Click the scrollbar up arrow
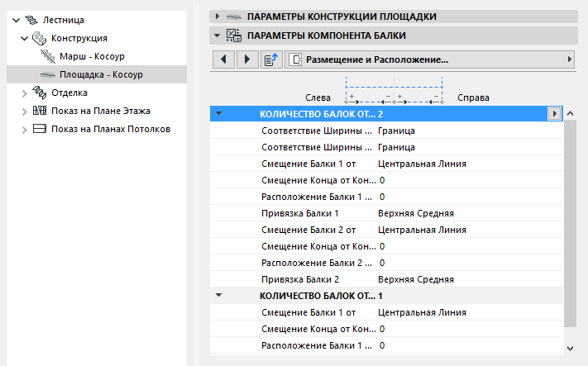The width and height of the screenshot is (588, 366). 571,113
